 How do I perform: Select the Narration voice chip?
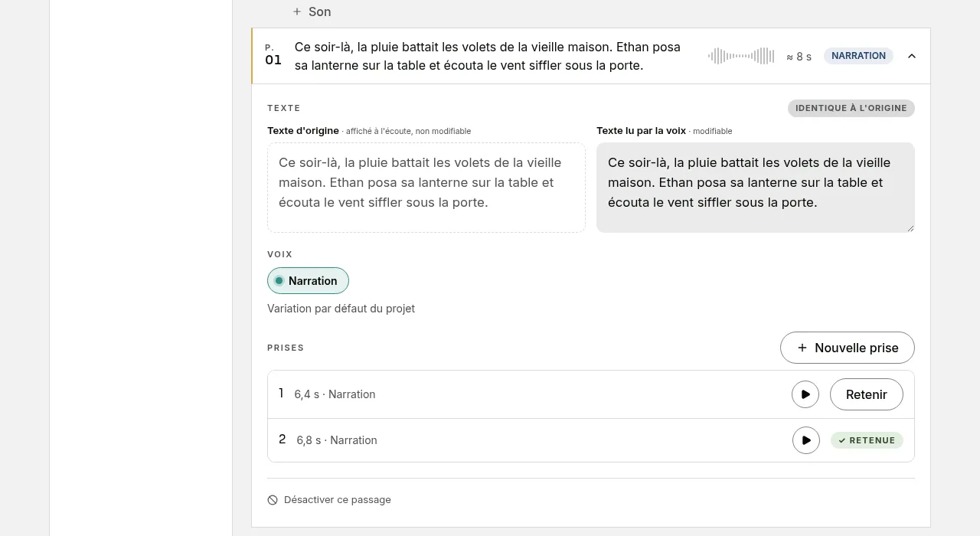(x=308, y=281)
